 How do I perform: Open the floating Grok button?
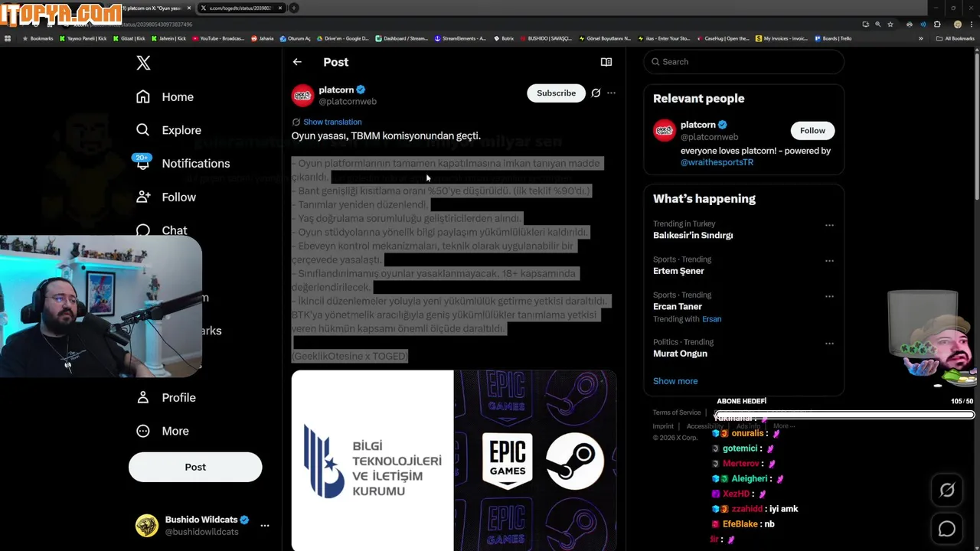[x=947, y=491]
